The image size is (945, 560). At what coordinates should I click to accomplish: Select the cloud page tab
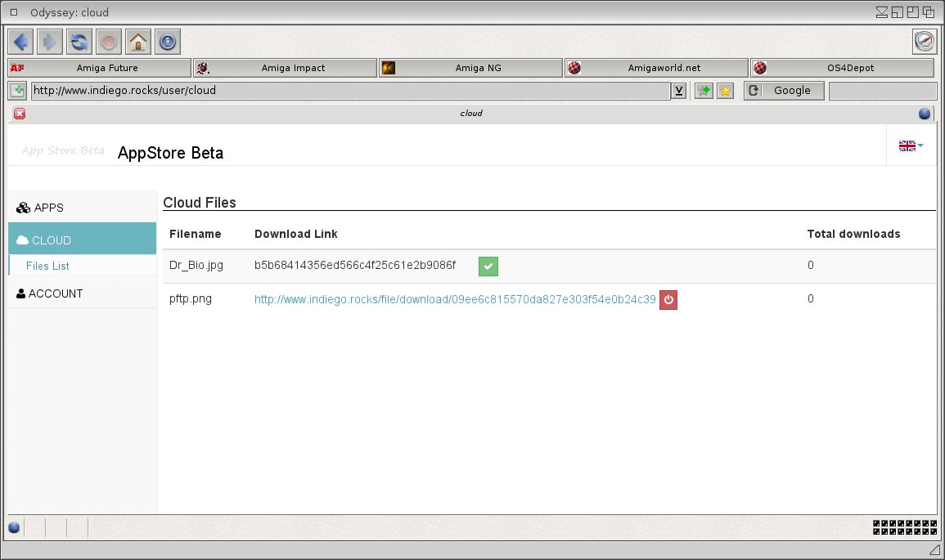click(x=471, y=113)
